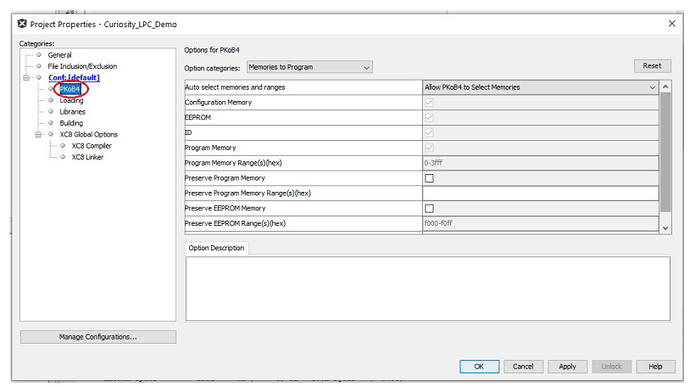This screenshot has width=690, height=386.
Task: Click the XC8 Compiler node icon
Action: pos(62,146)
